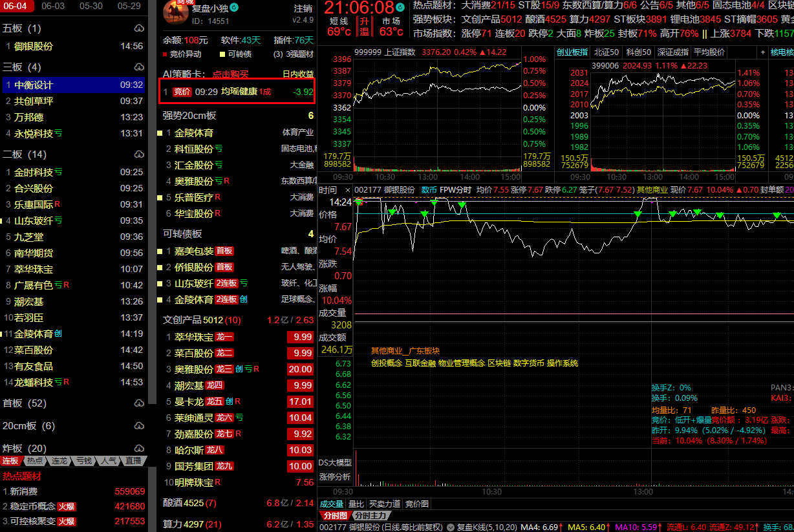Switch to the 北证50 index tab
The height and width of the screenshot is (532, 794).
tap(606, 52)
